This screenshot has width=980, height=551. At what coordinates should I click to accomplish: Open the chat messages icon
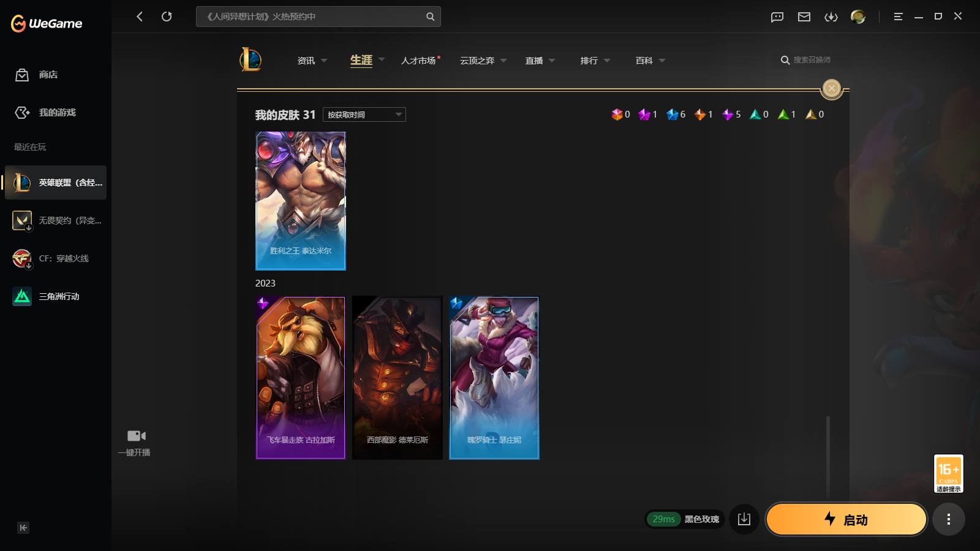click(777, 17)
